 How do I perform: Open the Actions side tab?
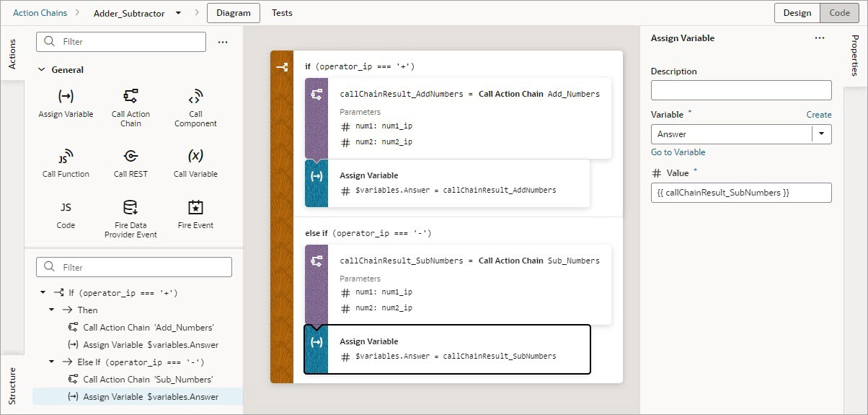click(x=12, y=54)
